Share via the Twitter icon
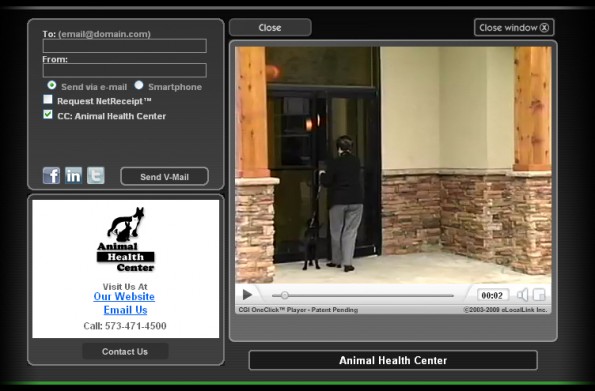The width and height of the screenshot is (595, 391). click(96, 175)
